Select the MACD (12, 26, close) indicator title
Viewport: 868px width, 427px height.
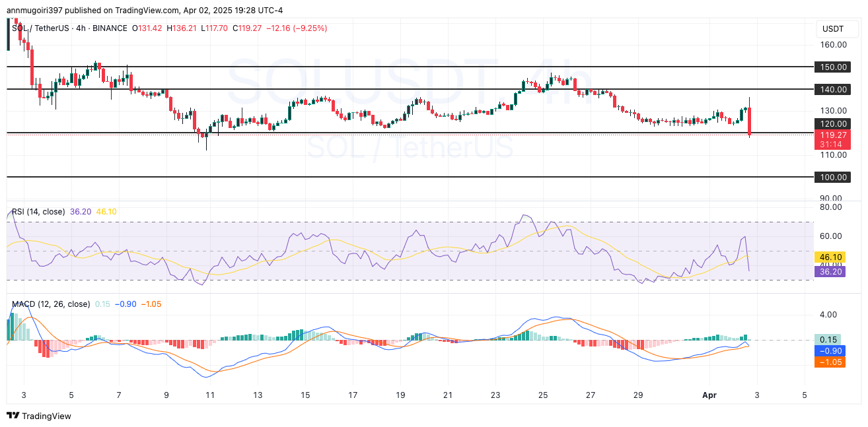(x=51, y=304)
